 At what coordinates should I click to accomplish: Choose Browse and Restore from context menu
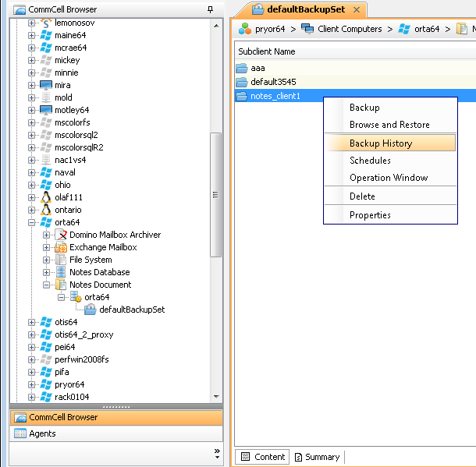(390, 125)
